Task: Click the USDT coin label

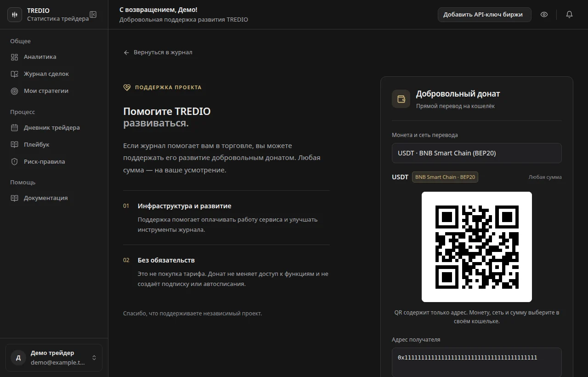Action: 400,177
